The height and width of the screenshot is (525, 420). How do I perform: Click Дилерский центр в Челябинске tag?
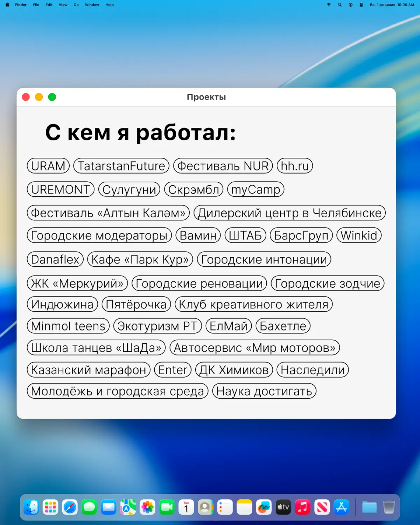pos(290,213)
